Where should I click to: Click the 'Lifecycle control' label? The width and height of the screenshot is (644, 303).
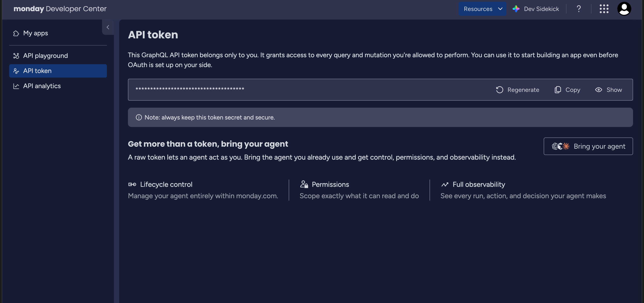click(166, 185)
